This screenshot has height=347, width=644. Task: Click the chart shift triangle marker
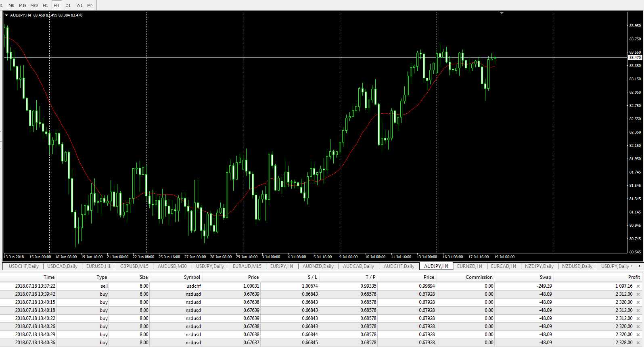(x=502, y=13)
